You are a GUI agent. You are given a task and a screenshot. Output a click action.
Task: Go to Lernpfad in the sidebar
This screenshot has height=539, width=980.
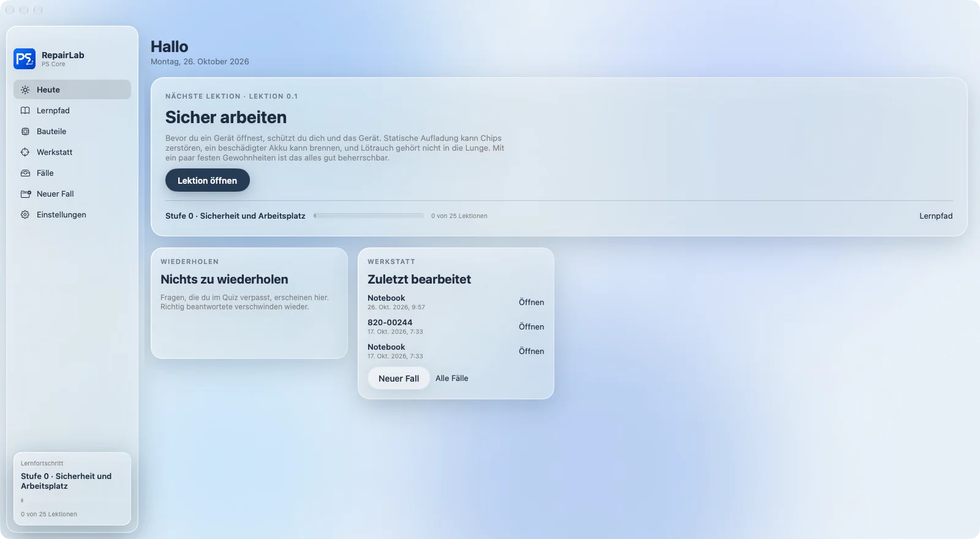pos(72,110)
